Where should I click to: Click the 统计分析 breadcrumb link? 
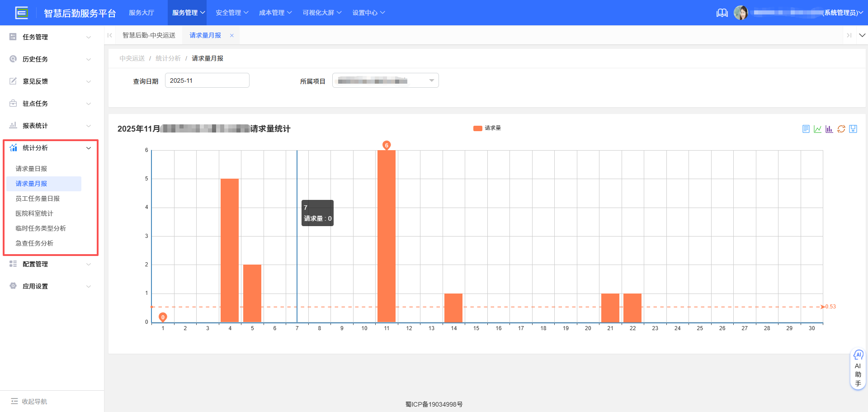tap(168, 58)
